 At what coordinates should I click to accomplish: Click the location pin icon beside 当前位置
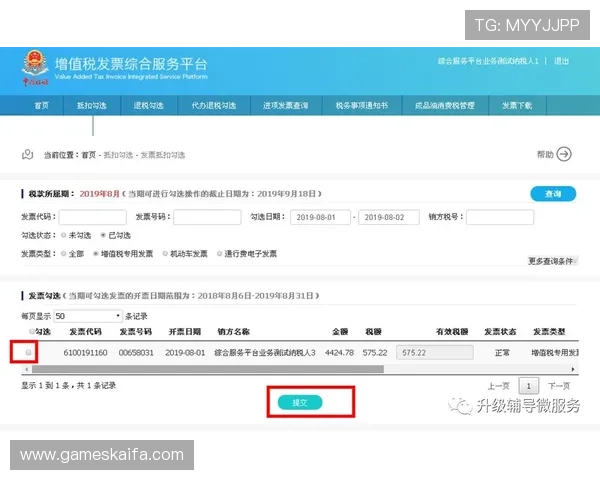click(28, 155)
